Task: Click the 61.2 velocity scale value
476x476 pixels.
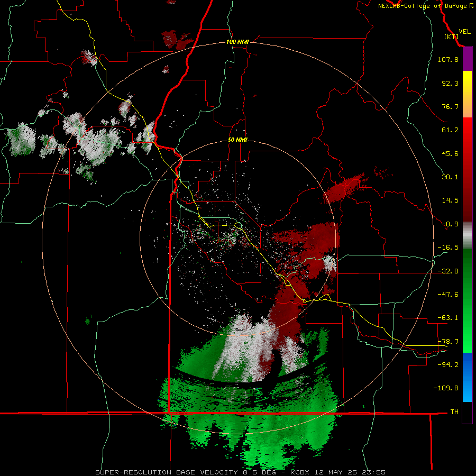Action: pos(450,130)
